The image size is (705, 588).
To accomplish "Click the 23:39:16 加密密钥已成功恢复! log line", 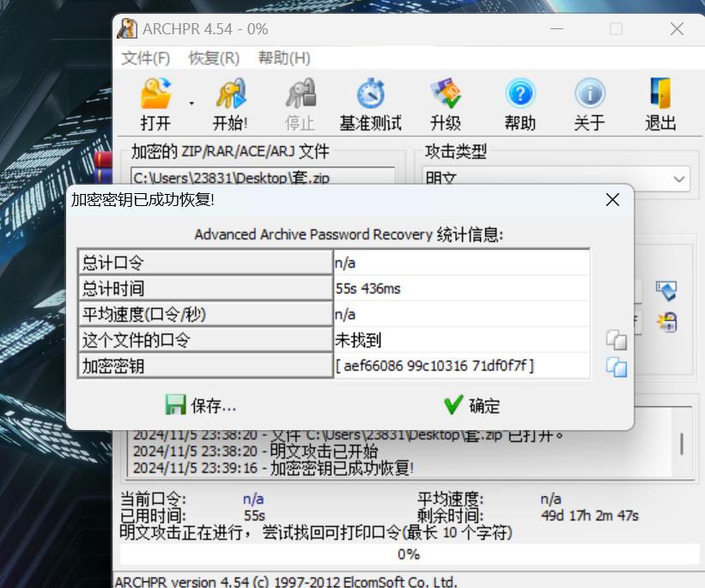I will click(x=273, y=468).
